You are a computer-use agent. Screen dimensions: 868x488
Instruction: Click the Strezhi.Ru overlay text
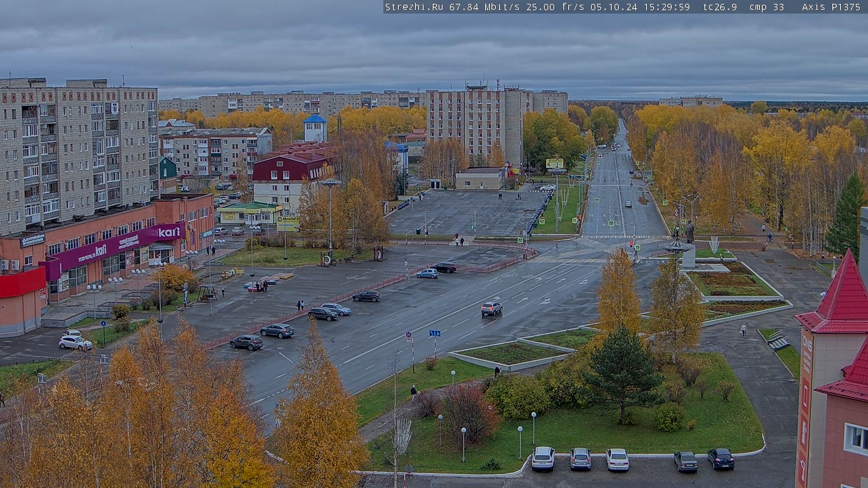pyautogui.click(x=414, y=7)
